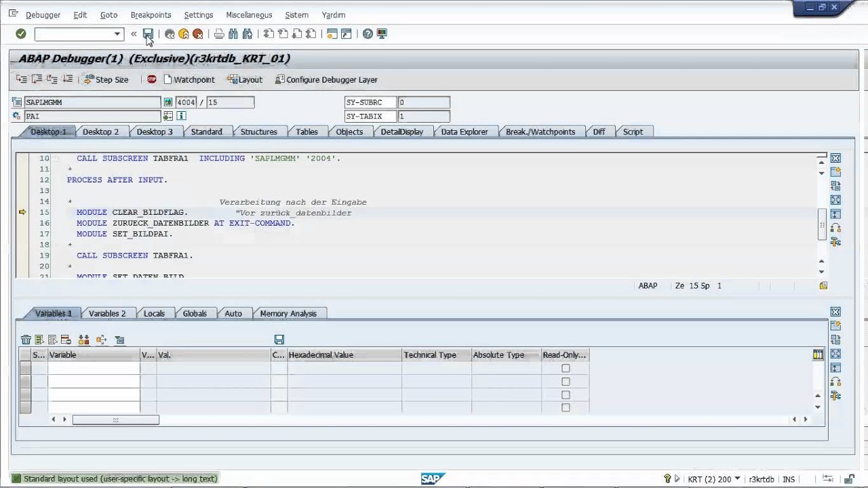The image size is (868, 488).
Task: Click the Close Tool icon beside Variables pane
Action: 835,312
